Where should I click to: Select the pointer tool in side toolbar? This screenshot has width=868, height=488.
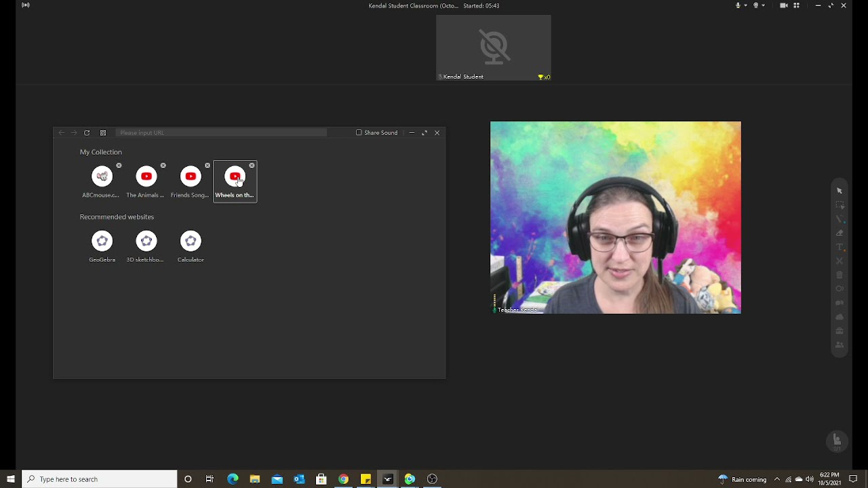point(840,191)
